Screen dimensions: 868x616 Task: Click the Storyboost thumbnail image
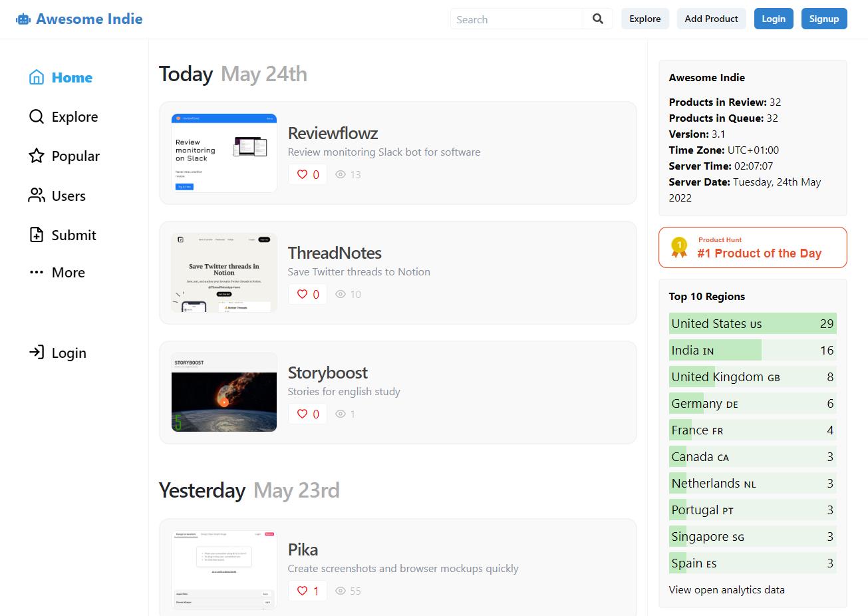pyautogui.click(x=224, y=392)
